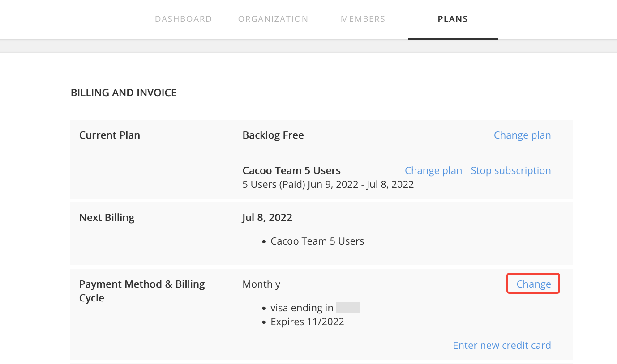This screenshot has width=617, height=364.
Task: Click the Next Billing label
Action: point(107,217)
